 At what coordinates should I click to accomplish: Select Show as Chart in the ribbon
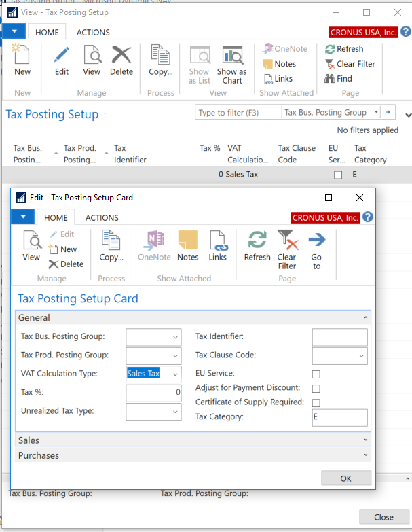point(232,65)
